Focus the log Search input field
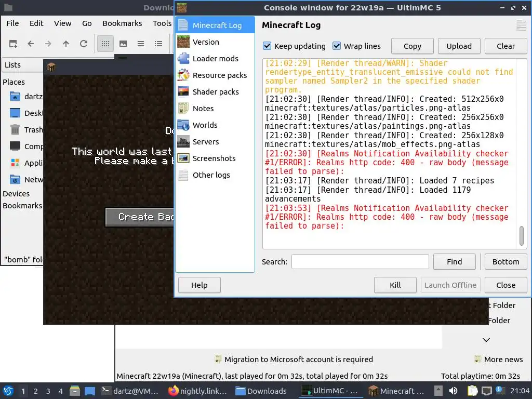Screen dimensions: 532x399 tap(361, 262)
